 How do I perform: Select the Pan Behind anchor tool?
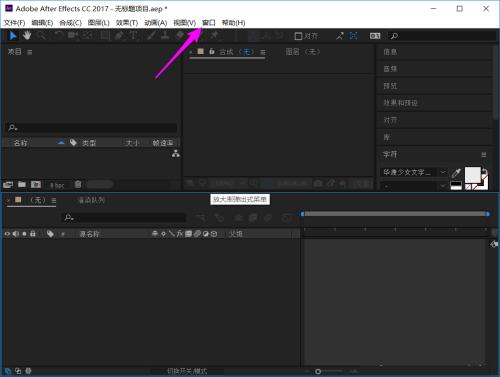(87, 35)
